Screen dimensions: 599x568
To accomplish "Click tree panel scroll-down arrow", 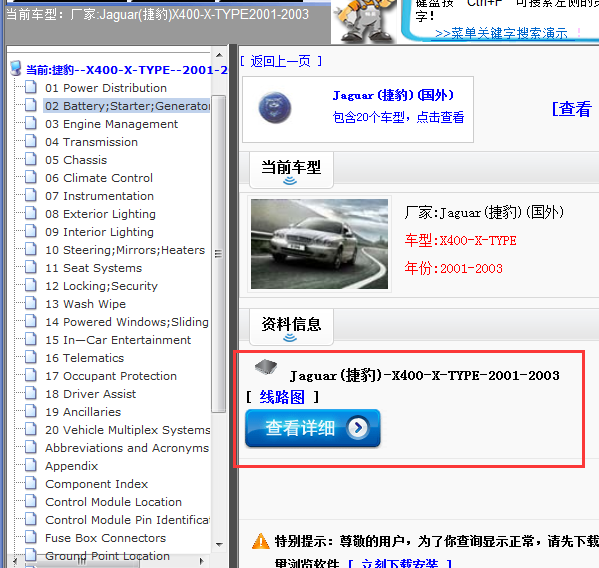I will point(219,544).
